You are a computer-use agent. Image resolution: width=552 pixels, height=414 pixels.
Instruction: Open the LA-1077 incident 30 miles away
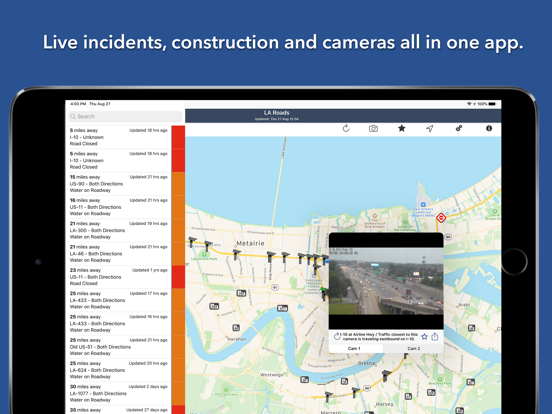(125, 393)
